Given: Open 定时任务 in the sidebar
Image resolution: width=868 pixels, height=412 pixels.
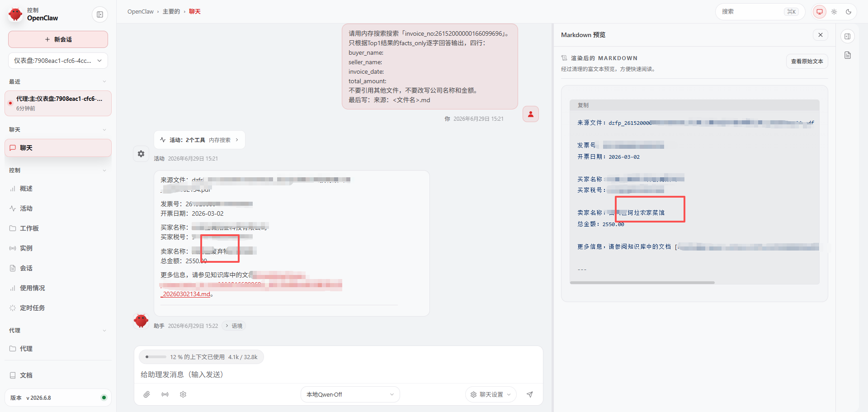Looking at the screenshot, I should 58,308.
